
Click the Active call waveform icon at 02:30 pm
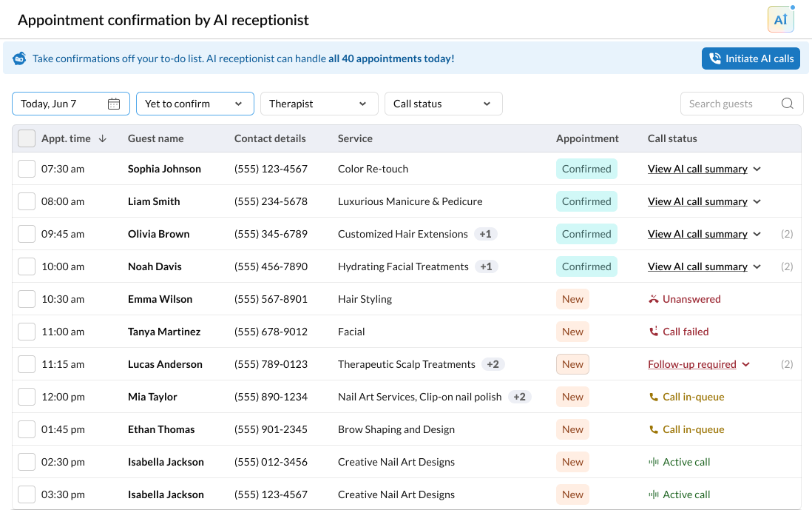click(653, 462)
